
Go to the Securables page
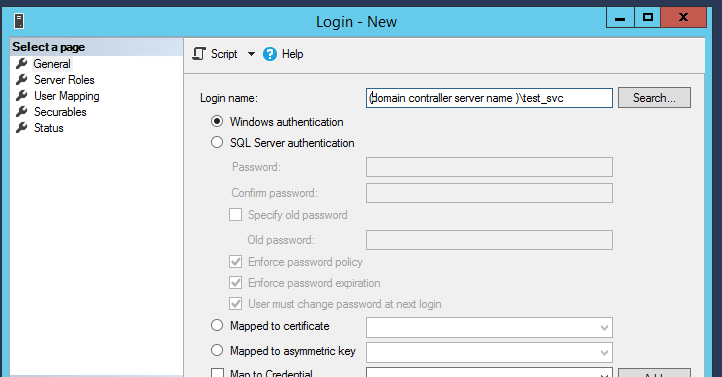click(60, 112)
